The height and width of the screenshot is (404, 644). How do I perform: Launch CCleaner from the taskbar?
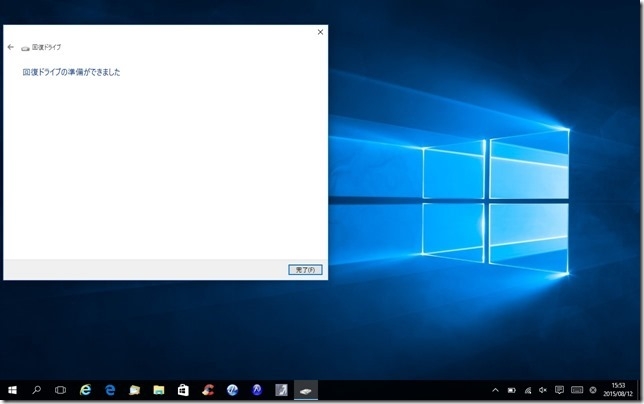click(208, 390)
